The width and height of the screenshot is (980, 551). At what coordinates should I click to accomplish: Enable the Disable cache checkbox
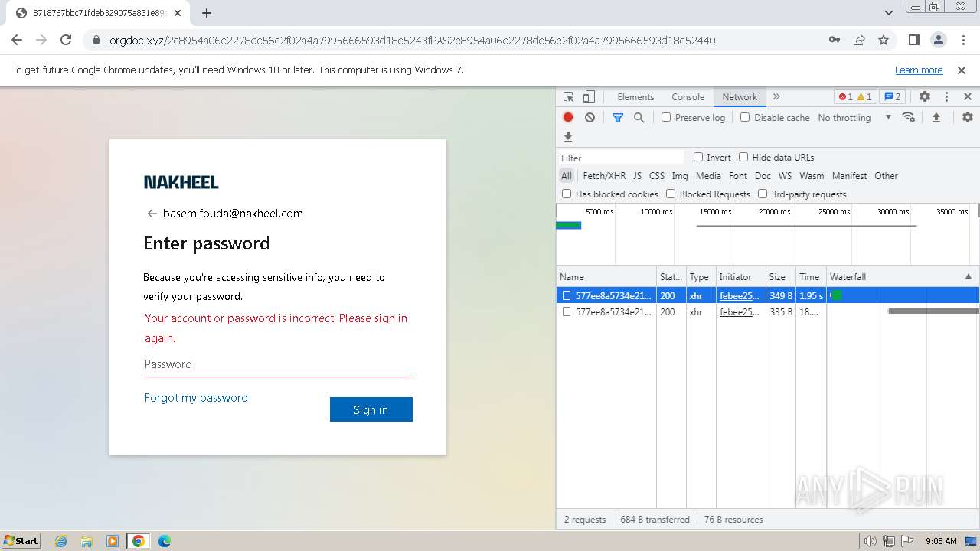745,117
